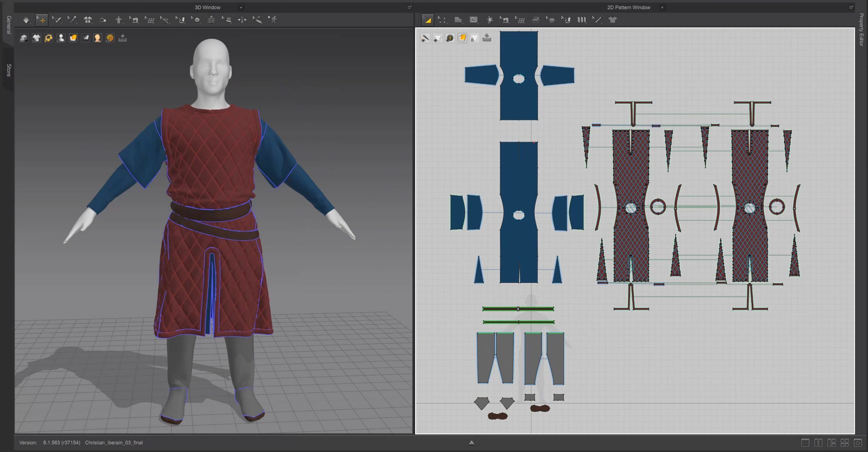
Task: Activate the 3D Edit Texture tool
Action: [x=181, y=20]
